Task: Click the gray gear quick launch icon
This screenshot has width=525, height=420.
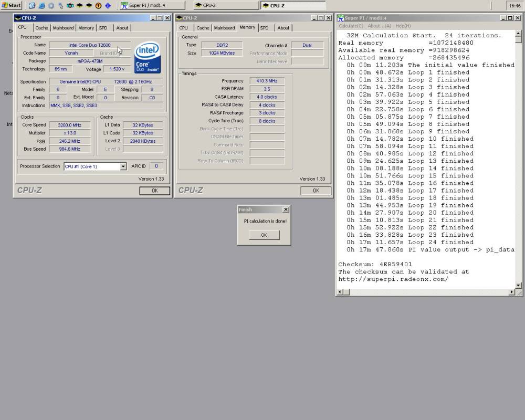Action: tap(51, 6)
